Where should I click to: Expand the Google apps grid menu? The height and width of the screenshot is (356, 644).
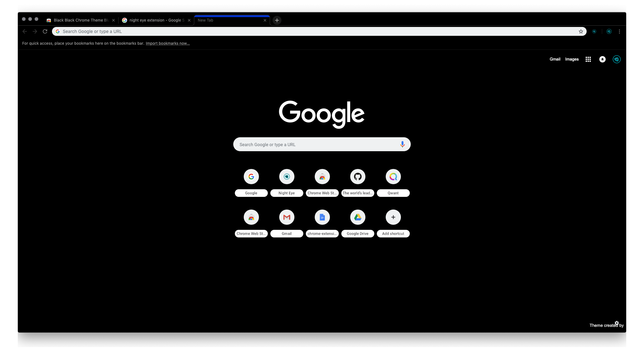pos(588,59)
